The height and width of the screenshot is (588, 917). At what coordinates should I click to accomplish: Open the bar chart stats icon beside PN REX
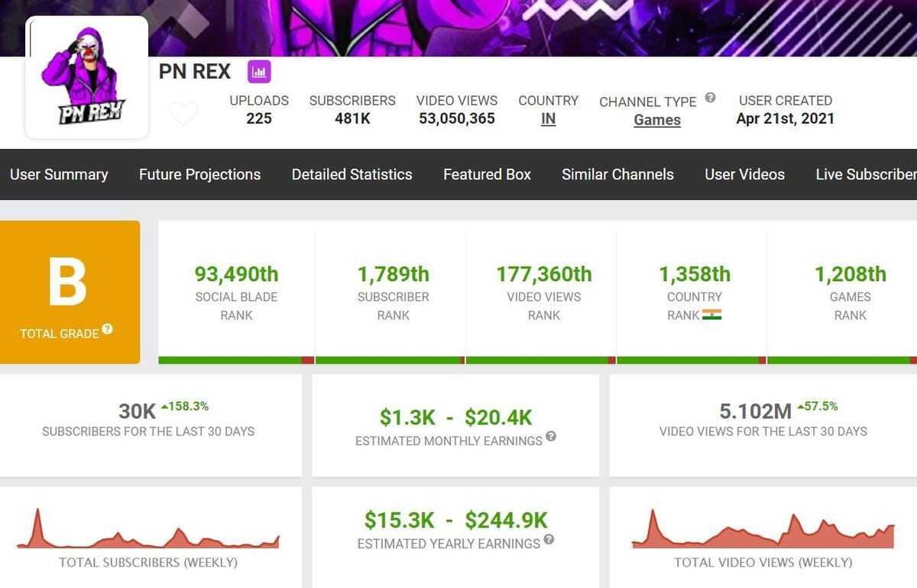tap(260, 71)
